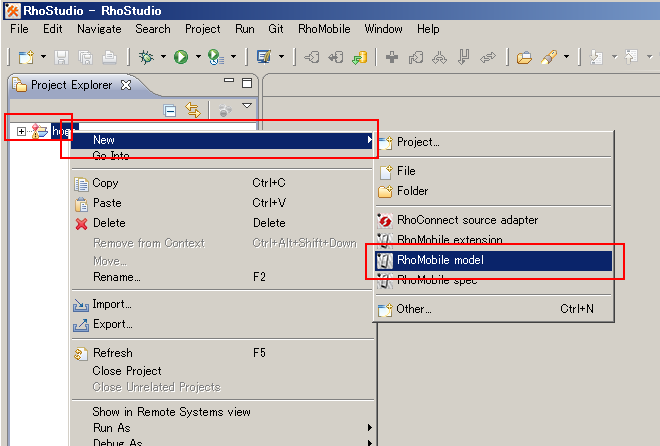Click the Debug bug icon
660x446 pixels.
[146, 57]
